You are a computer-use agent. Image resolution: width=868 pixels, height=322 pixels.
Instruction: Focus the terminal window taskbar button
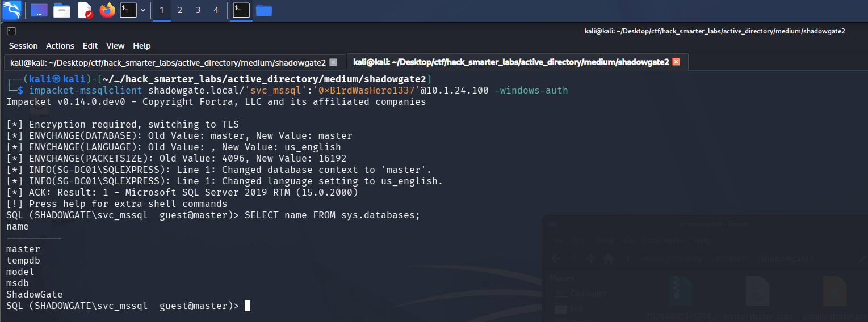pos(241,10)
